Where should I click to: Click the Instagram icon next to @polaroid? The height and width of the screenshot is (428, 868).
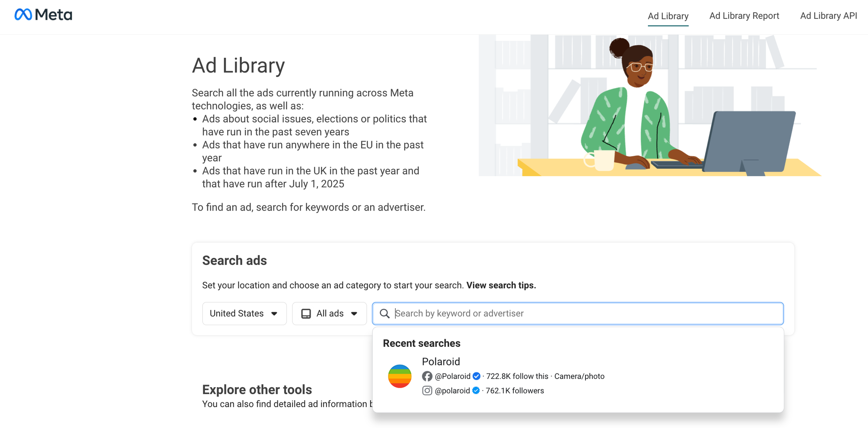(427, 391)
